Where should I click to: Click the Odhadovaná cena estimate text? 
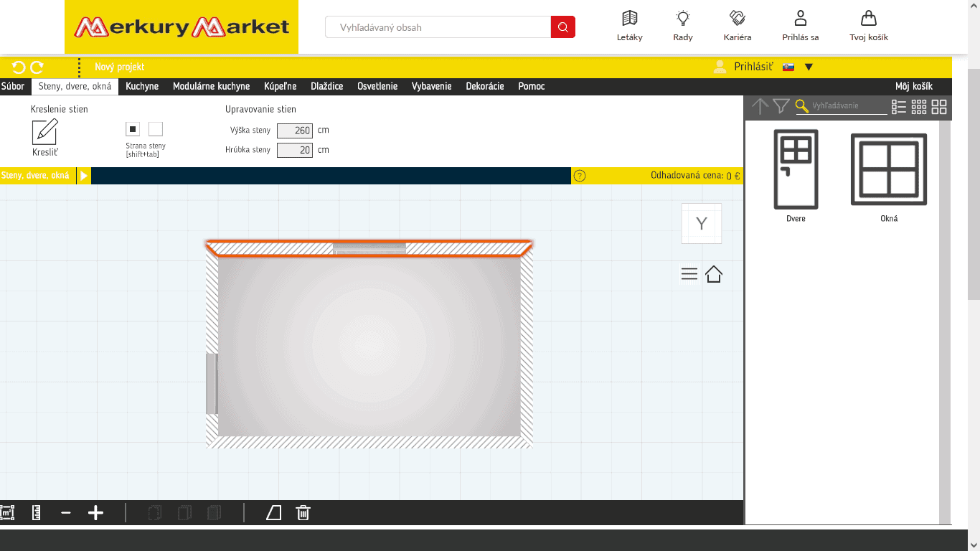point(695,176)
